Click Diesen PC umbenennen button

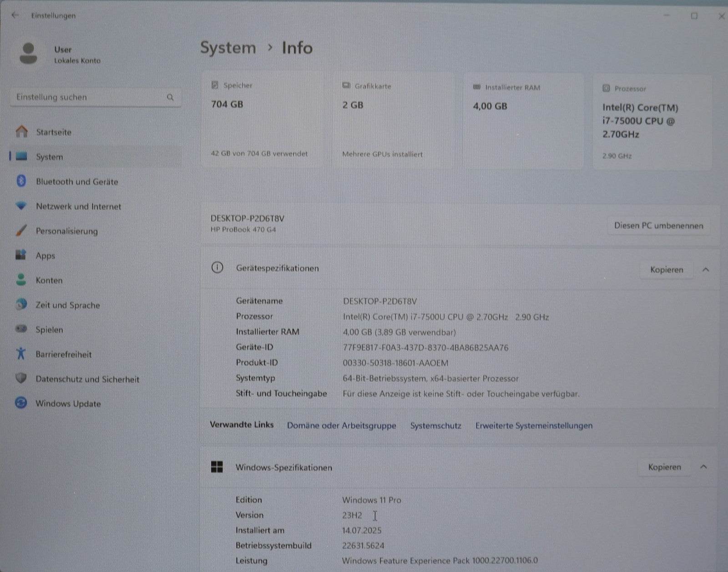(658, 226)
